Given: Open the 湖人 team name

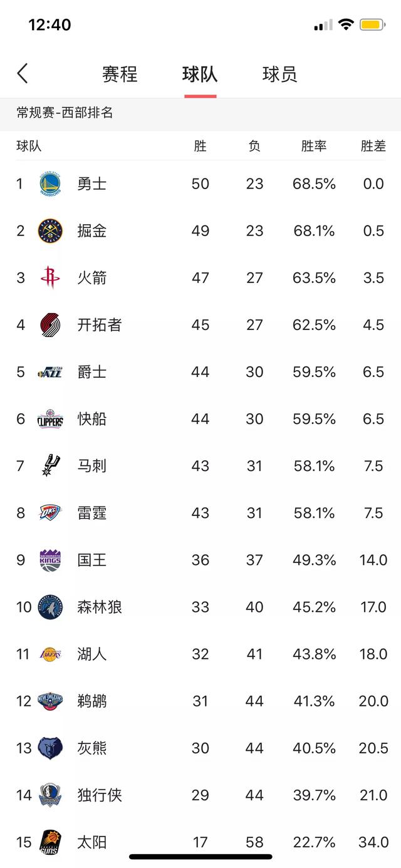Looking at the screenshot, I should pyautogui.click(x=92, y=654).
